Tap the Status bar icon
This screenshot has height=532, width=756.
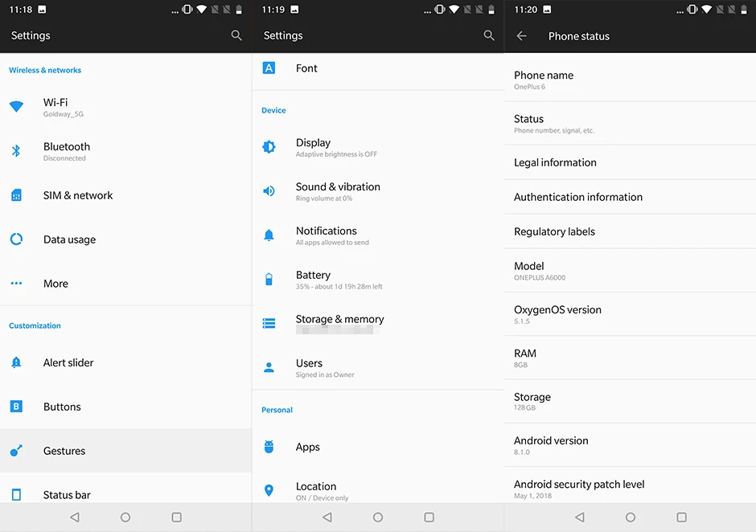coord(16,494)
